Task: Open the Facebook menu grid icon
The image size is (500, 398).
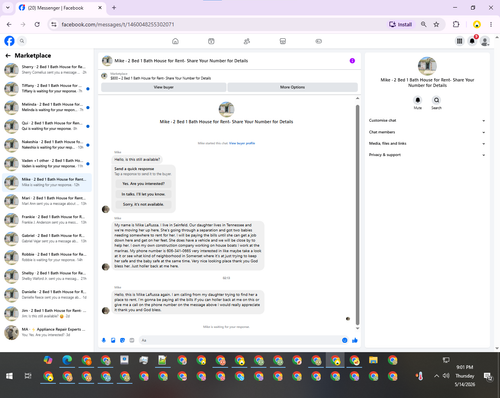Action: tap(460, 41)
